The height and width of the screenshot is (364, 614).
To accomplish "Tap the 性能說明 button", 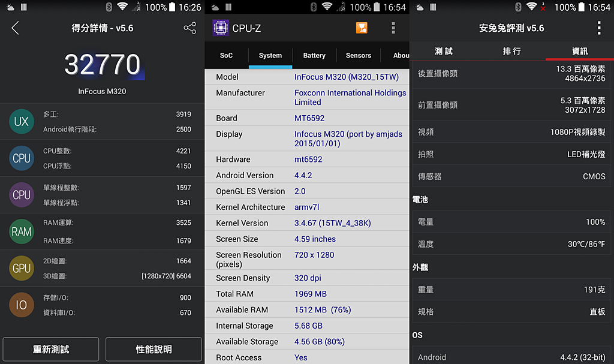I will tap(154, 349).
